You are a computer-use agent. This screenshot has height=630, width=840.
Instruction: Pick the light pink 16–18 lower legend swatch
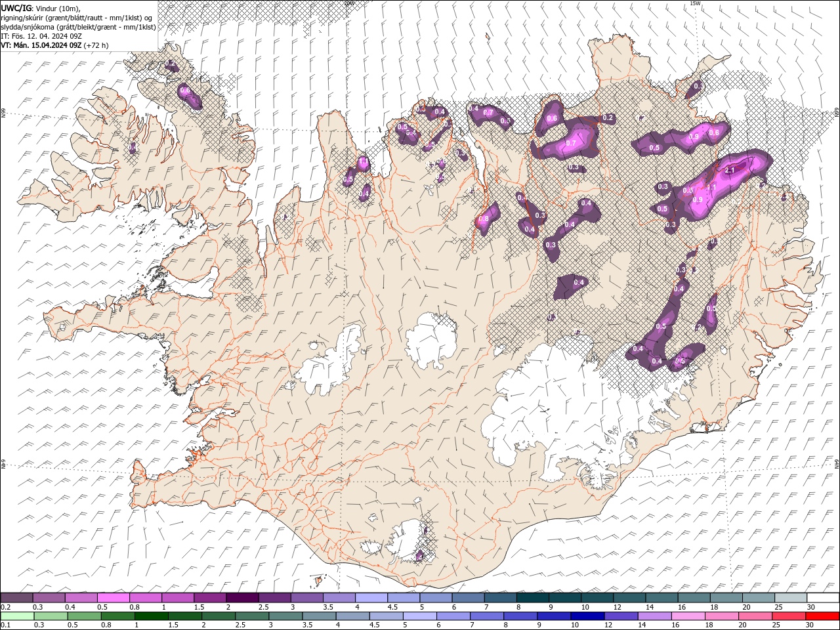[688, 616]
